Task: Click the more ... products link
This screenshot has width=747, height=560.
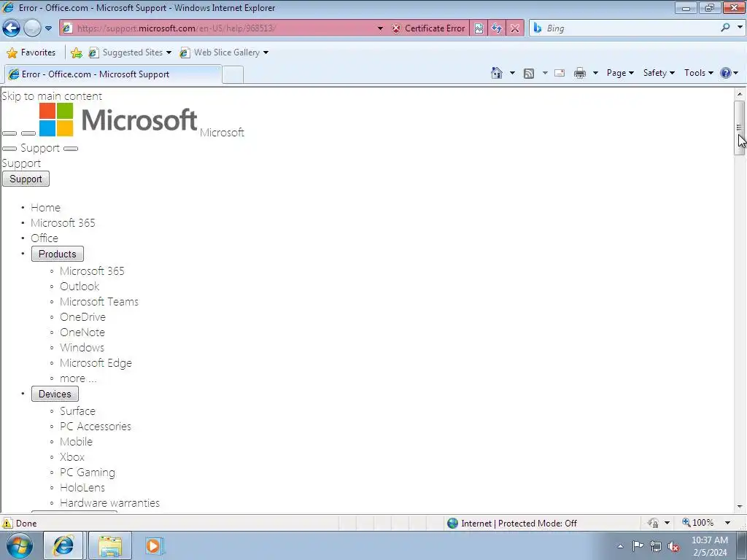Action: pos(78,378)
